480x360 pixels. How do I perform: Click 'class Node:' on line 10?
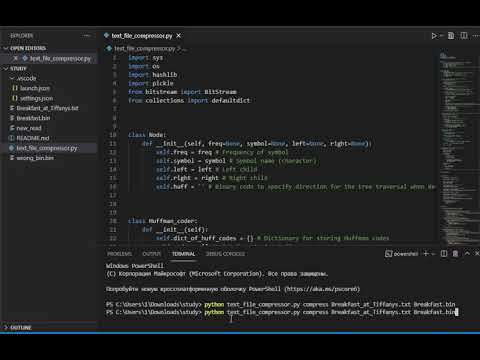[x=147, y=135]
